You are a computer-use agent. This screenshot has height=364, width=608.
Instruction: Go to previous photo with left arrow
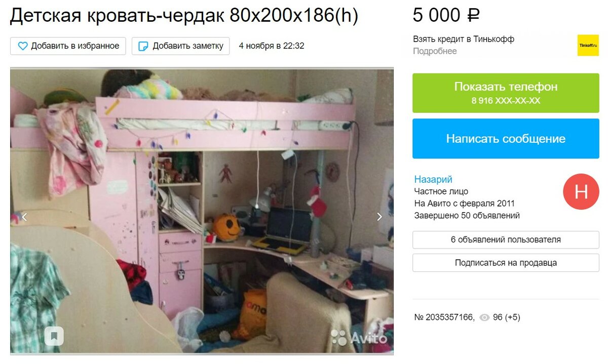pos(24,217)
